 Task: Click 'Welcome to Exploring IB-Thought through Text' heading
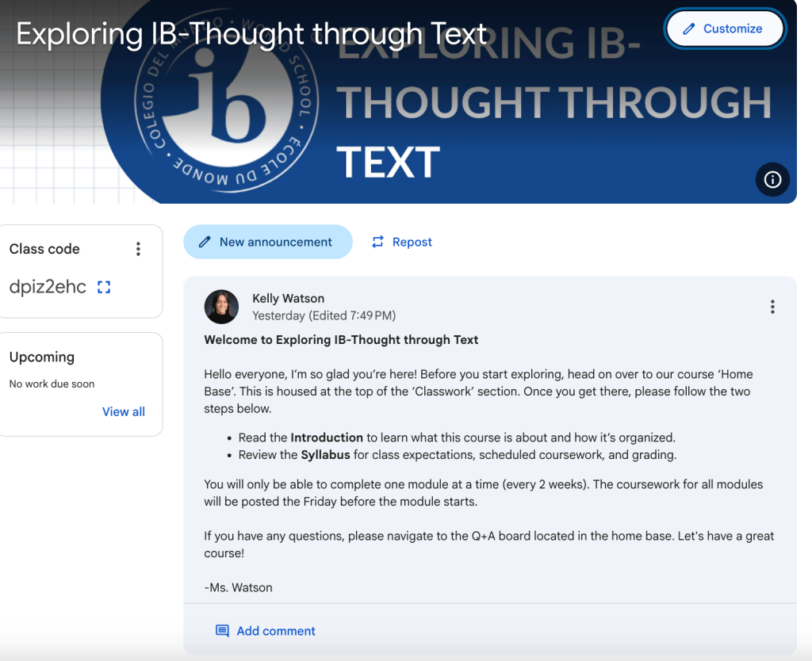tap(341, 339)
